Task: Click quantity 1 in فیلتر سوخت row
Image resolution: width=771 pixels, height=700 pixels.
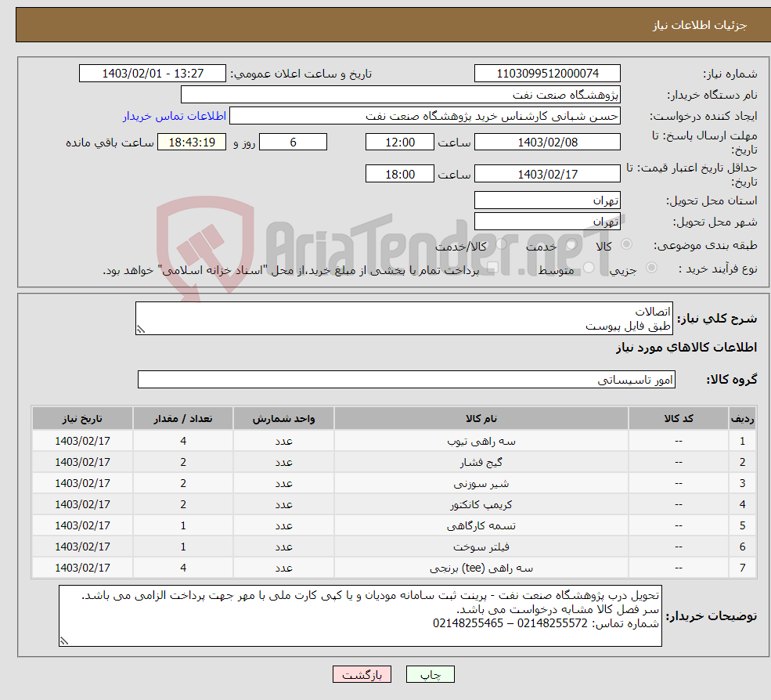Action: point(183,547)
